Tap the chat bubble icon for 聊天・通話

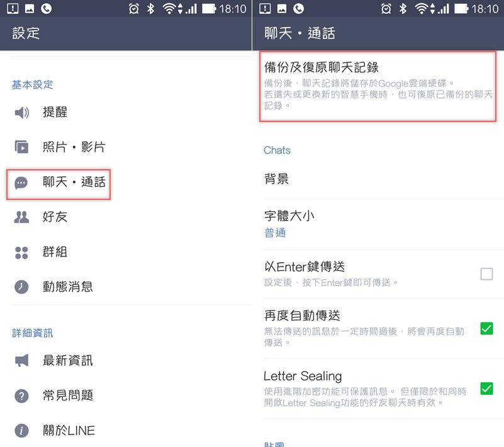tap(21, 183)
